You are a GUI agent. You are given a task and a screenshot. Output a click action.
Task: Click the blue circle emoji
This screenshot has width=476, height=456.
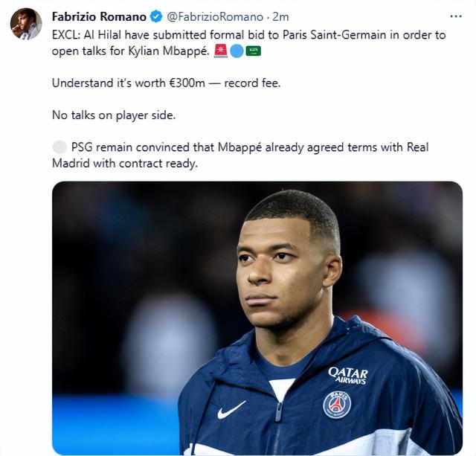point(237,51)
